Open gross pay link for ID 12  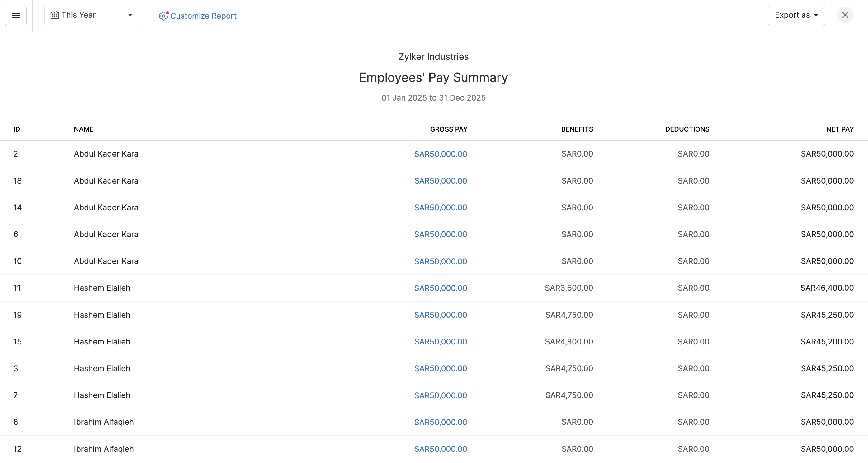click(441, 449)
